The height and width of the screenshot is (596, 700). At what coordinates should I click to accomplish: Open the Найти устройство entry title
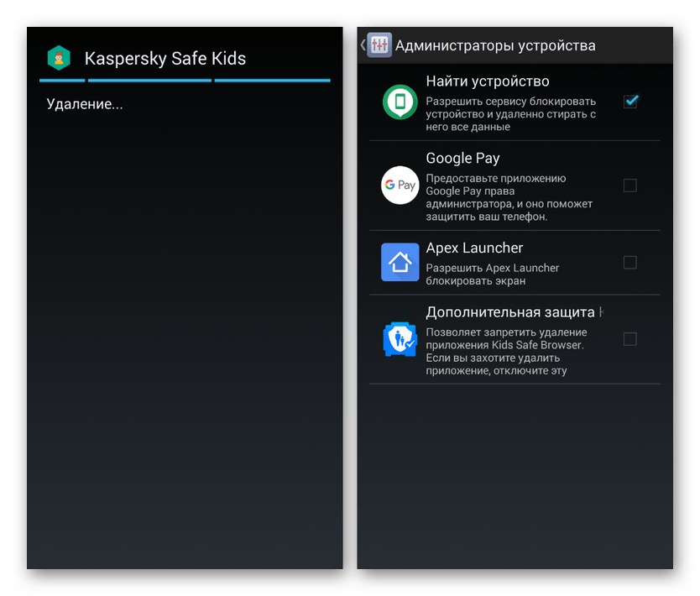pos(487,81)
